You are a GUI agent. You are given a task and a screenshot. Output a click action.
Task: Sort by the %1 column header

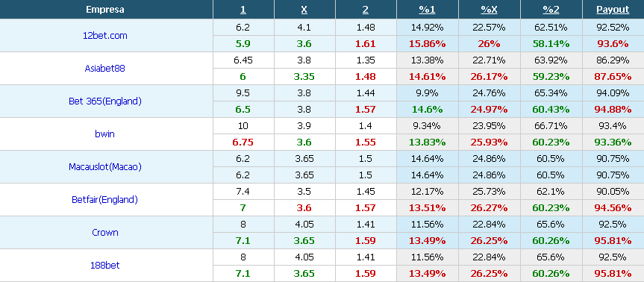pyautogui.click(x=427, y=10)
